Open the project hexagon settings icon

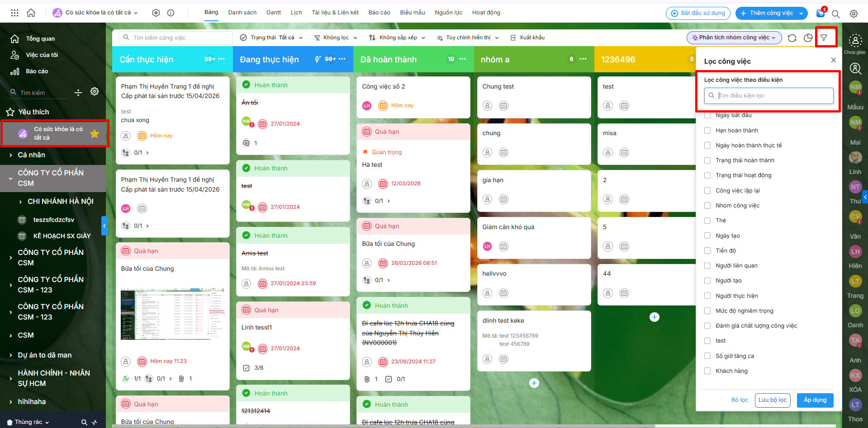pos(156,13)
